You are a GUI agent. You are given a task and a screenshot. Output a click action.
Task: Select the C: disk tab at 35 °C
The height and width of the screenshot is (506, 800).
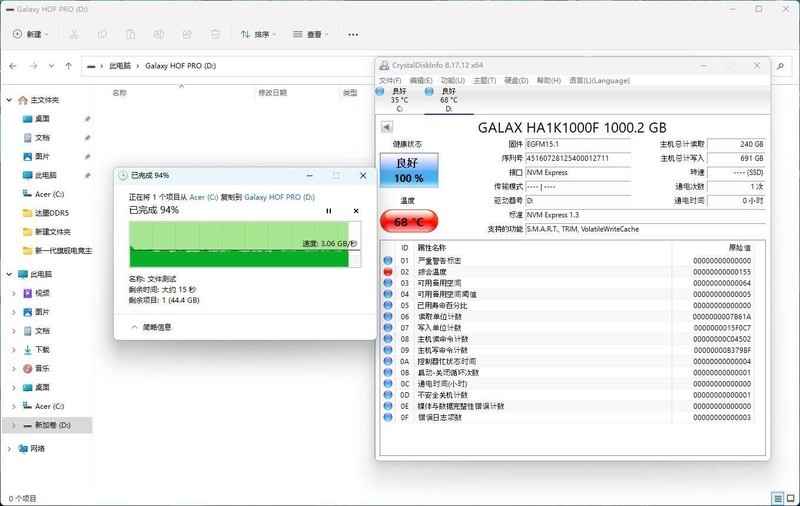tap(399, 100)
